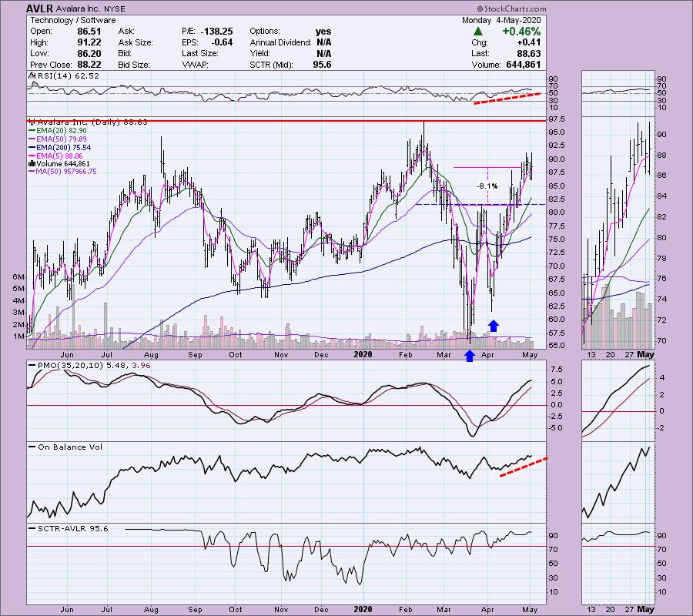Click the Chg value +0.41
693x616 pixels.
click(x=528, y=42)
